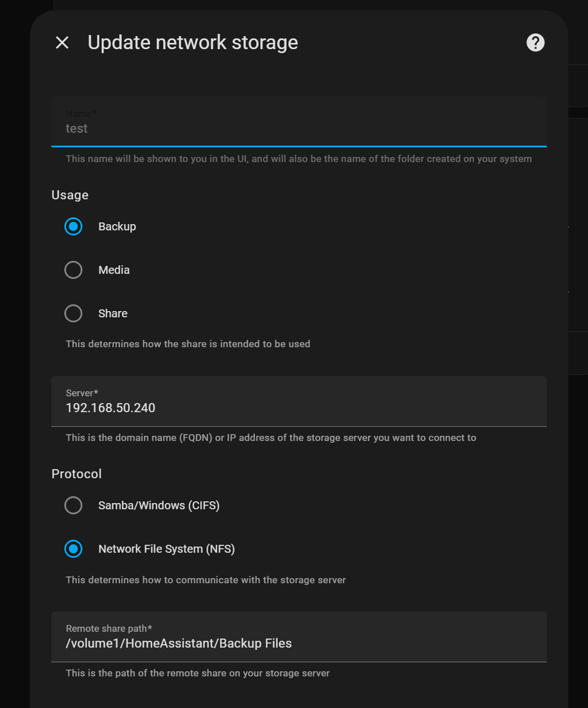This screenshot has width=588, height=708.
Task: Click the helper text under Name field
Action: (x=299, y=159)
